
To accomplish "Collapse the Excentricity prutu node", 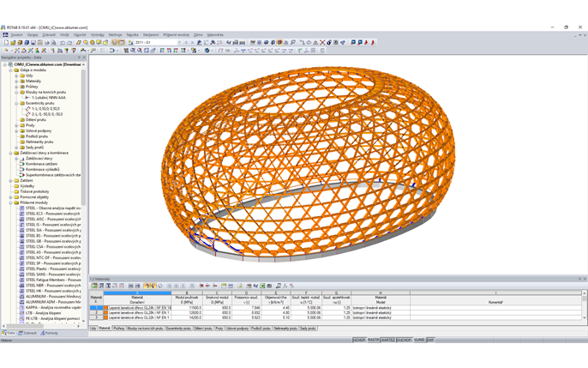I will click(16, 103).
